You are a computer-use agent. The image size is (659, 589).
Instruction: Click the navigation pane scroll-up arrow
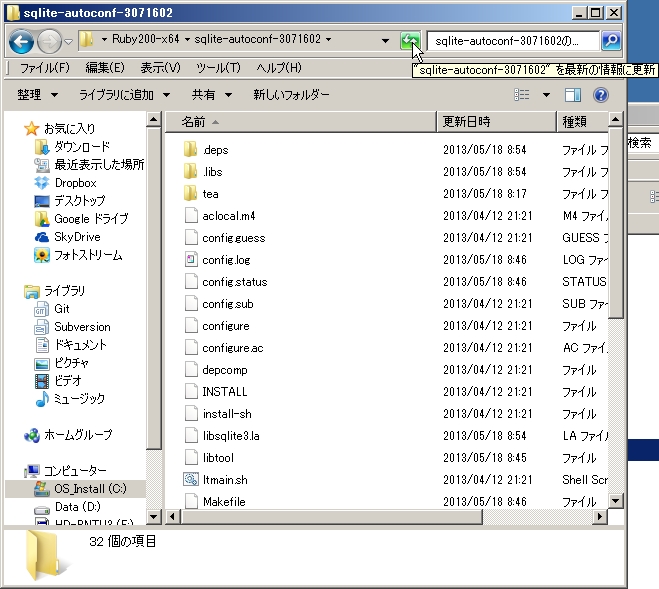point(153,120)
